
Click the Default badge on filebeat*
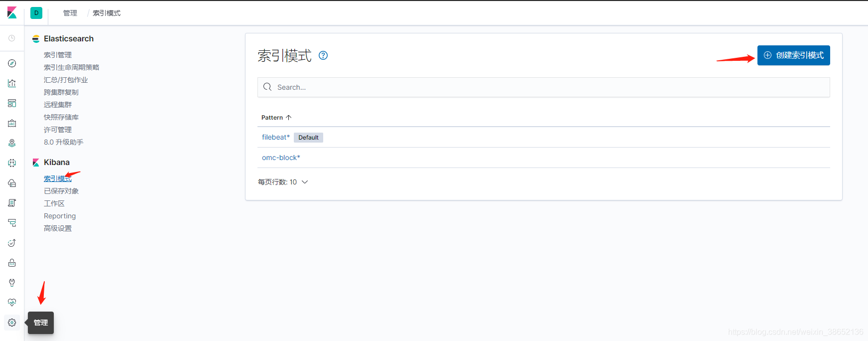pos(308,138)
